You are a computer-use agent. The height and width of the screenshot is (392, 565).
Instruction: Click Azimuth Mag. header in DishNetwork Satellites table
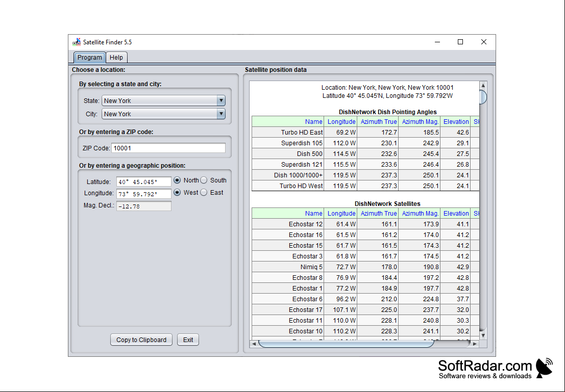(x=420, y=214)
